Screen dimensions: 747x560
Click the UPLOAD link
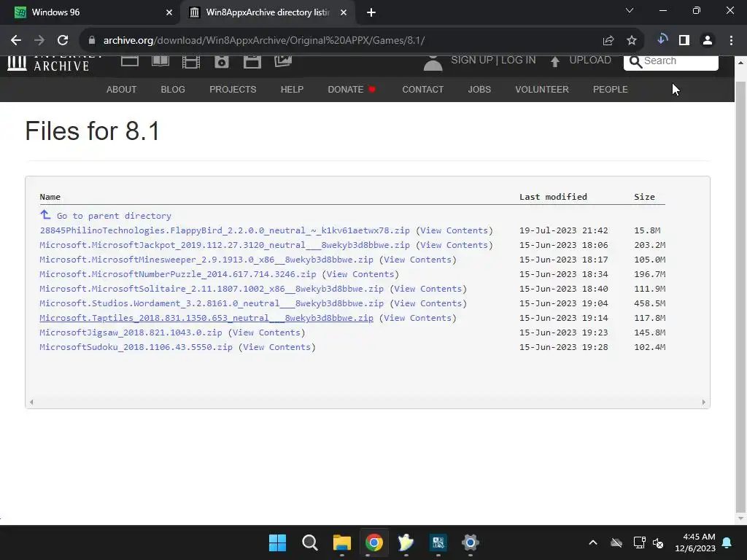click(590, 60)
